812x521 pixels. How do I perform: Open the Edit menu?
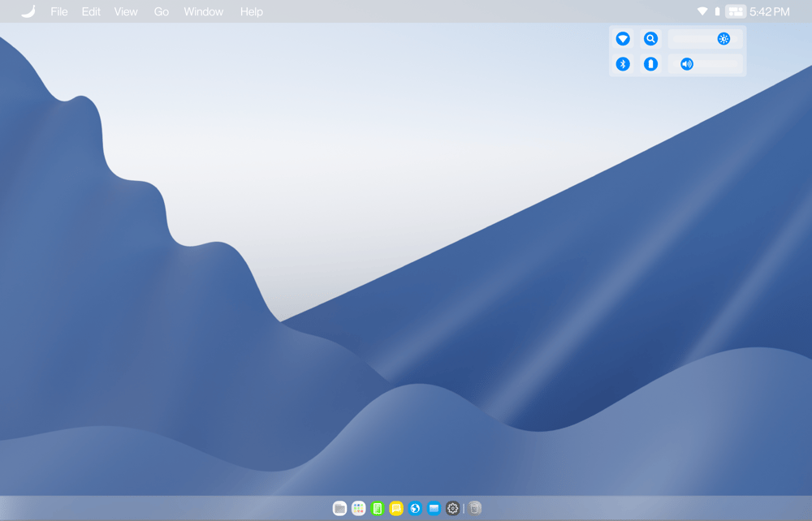tap(91, 11)
